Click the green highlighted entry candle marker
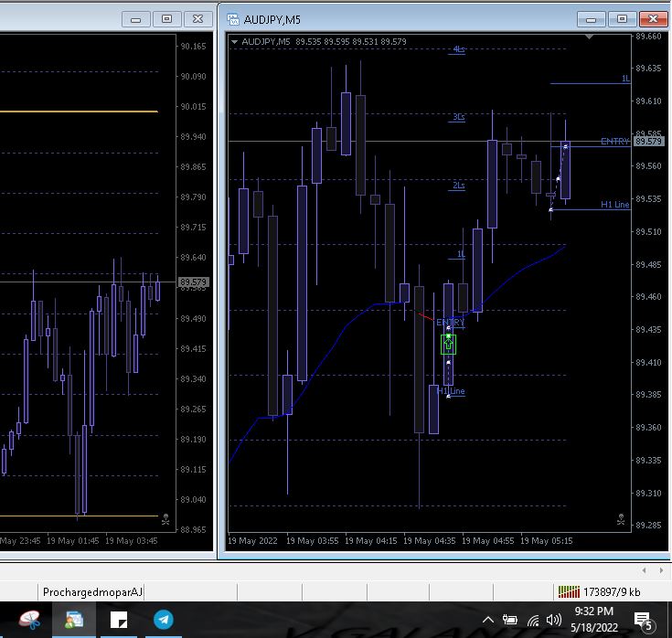672x638 pixels. click(x=448, y=345)
